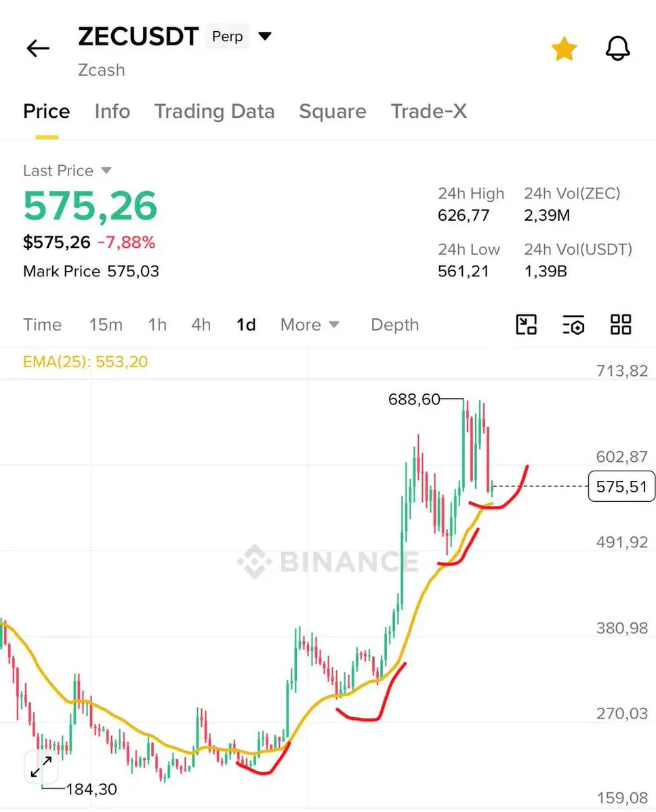The image size is (656, 812).
Task: Open the Square tab
Action: [333, 111]
